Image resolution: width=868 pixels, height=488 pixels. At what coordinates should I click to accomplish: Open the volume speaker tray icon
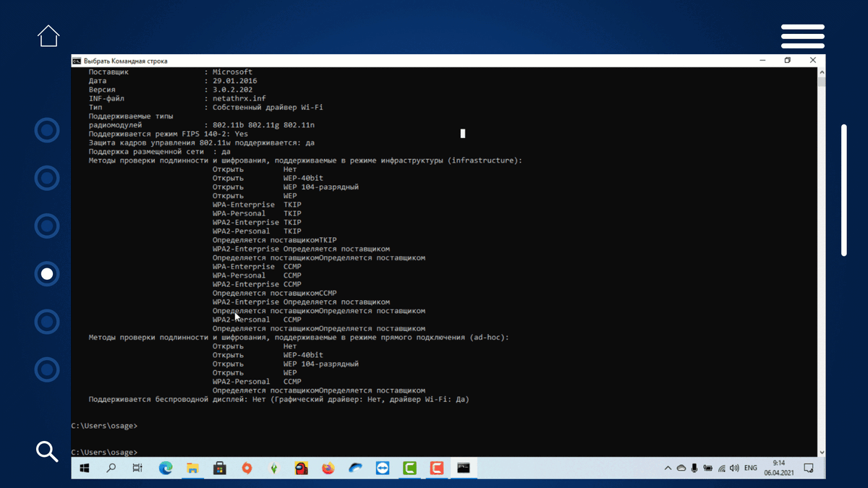coord(733,468)
